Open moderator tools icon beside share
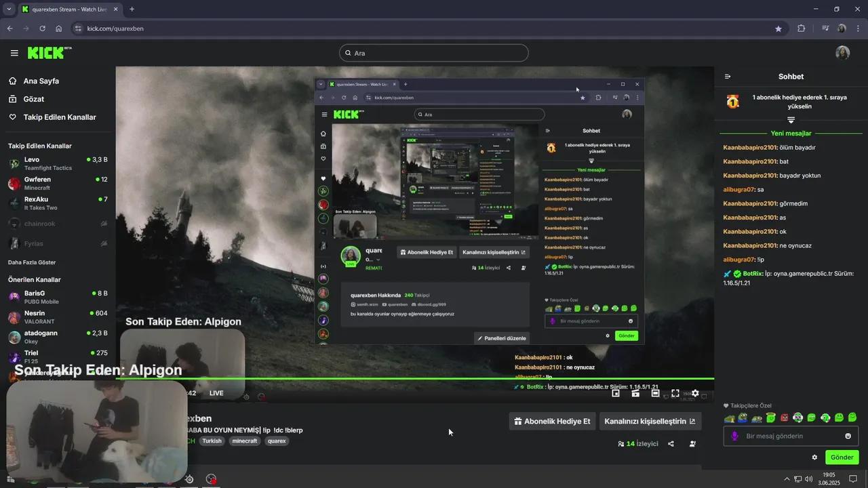 pyautogui.click(x=692, y=444)
